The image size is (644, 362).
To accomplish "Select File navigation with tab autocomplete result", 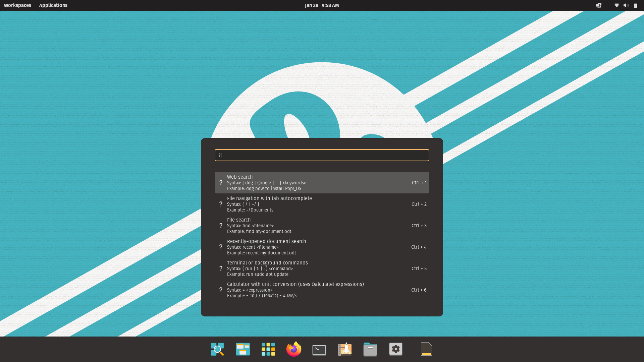I will click(322, 204).
